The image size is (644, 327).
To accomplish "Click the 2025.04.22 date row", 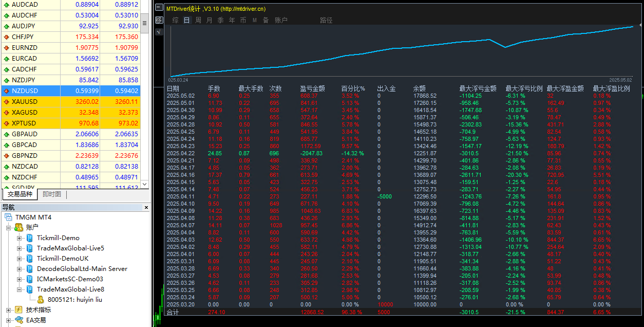I will point(181,153).
